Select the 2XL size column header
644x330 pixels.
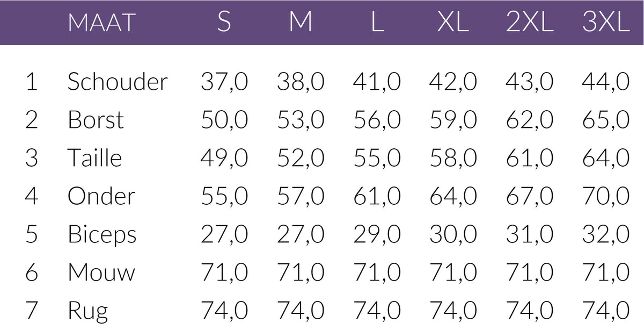coord(529,23)
